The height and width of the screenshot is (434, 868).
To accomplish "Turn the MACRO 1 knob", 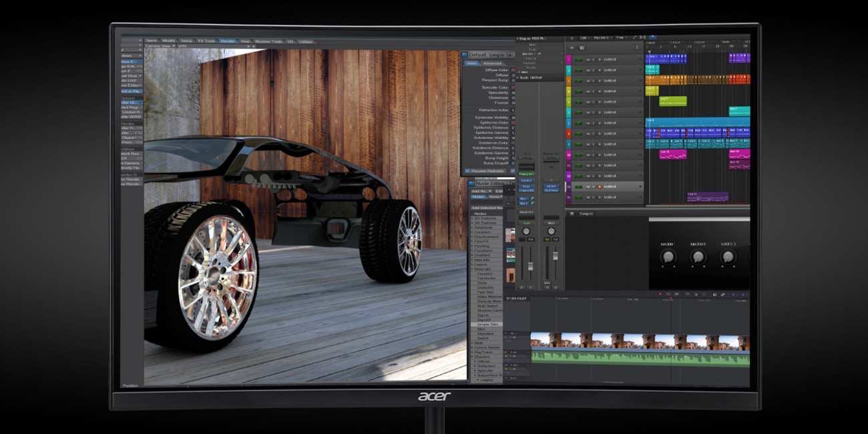I will click(x=668, y=257).
